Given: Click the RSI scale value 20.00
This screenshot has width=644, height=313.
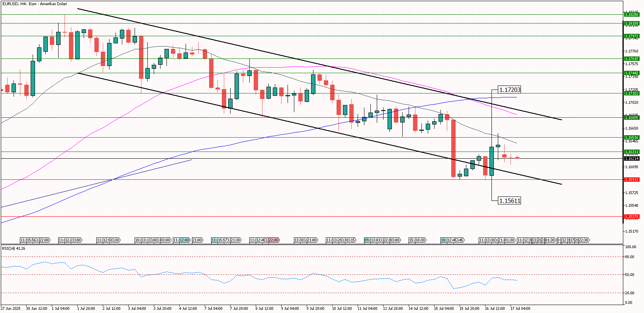Looking at the screenshot, I should click(630, 293).
